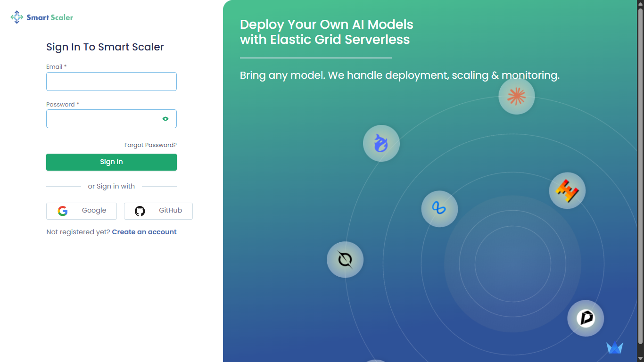Click the black and white D model icon
The width and height of the screenshot is (644, 362).
(586, 319)
